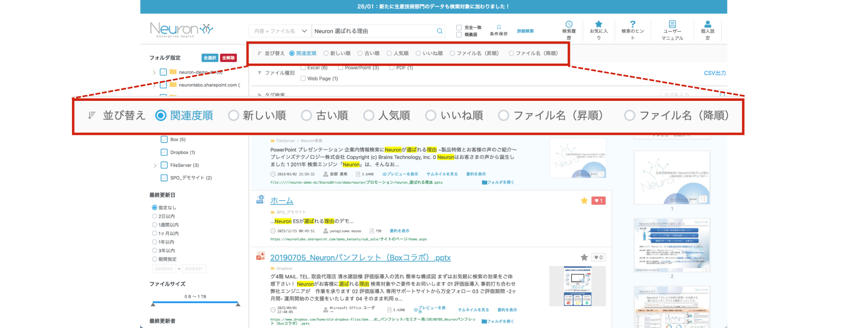The height and width of the screenshot is (328, 868).
Task: Click the right handle of file size slider
Action: pyautogui.click(x=238, y=305)
